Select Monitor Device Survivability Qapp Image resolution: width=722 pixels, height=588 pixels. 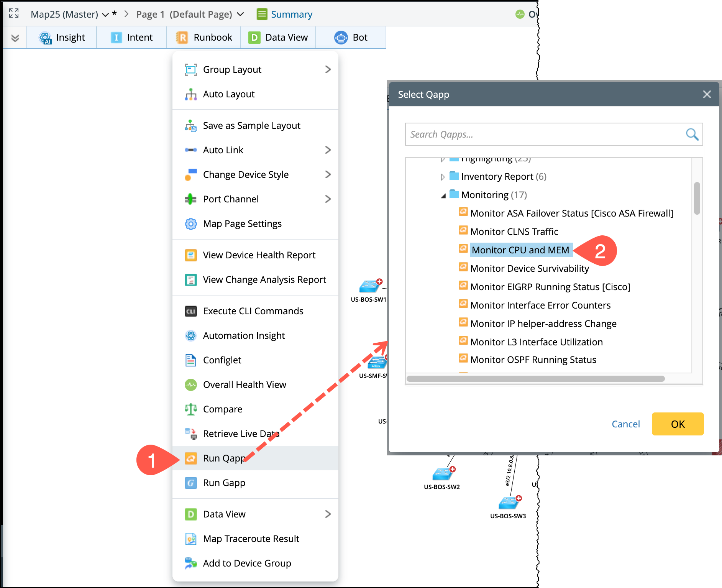click(529, 268)
